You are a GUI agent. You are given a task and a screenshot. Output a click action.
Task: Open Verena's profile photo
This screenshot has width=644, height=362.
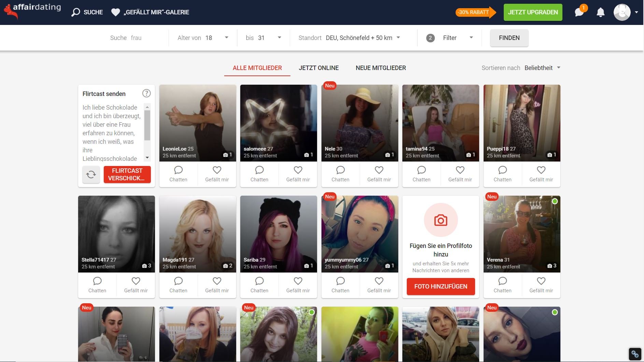522,234
